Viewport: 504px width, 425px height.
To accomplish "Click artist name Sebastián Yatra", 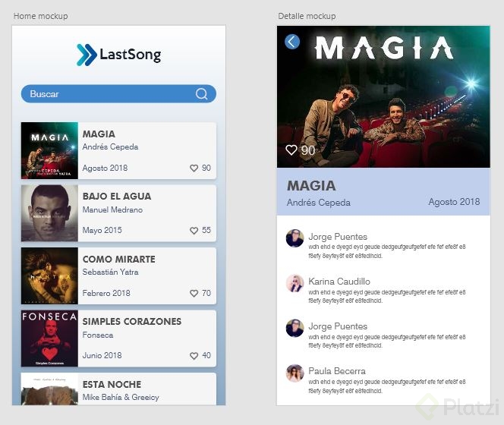I will pos(111,272).
